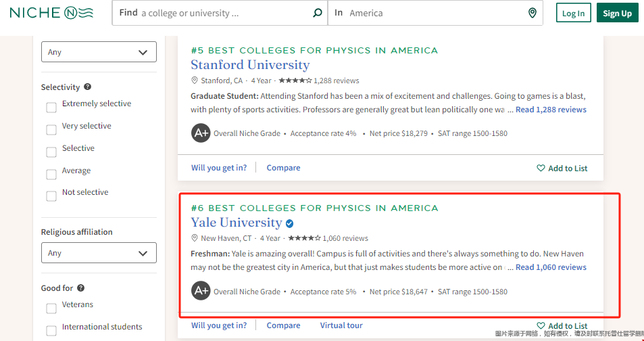Image resolution: width=644 pixels, height=341 pixels.
Task: Open Read 1,288 reviews link
Action: point(551,110)
